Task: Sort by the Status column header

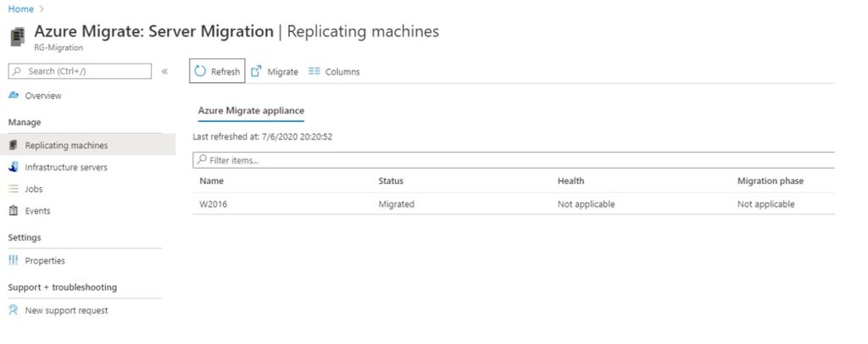Action: point(391,180)
